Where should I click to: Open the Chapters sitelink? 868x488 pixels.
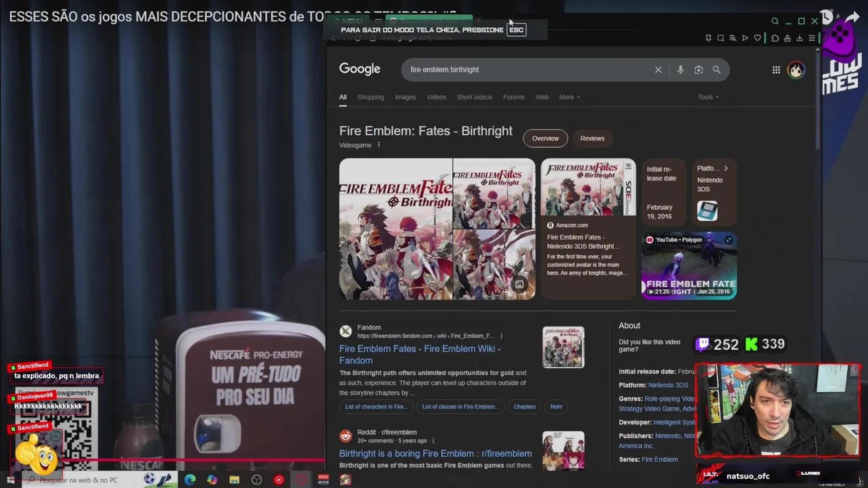525,407
